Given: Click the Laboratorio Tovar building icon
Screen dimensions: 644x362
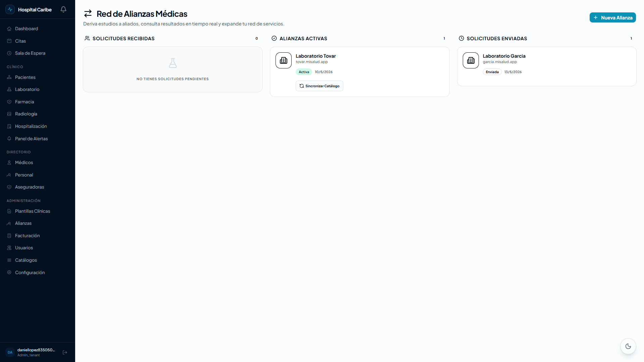Looking at the screenshot, I should coord(284,60).
